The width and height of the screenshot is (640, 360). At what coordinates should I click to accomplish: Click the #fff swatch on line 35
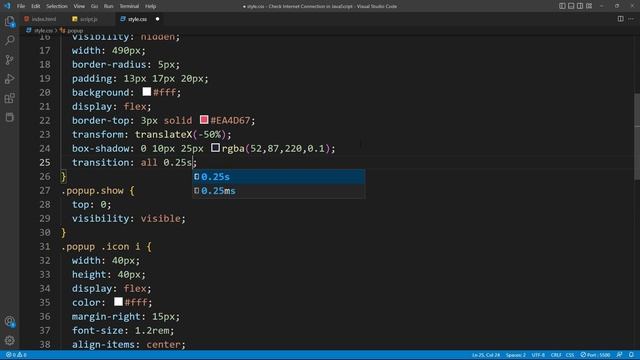(118, 302)
